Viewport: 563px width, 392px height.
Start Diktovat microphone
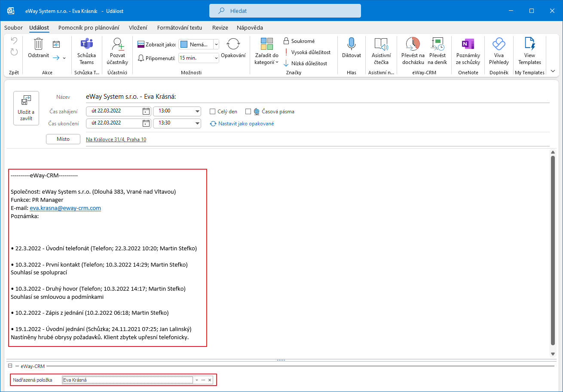point(352,48)
